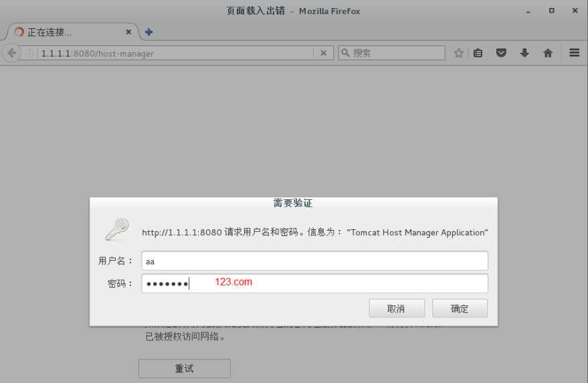Open a new tab with plus icon
Screen dimensions: 588x383
pos(149,32)
